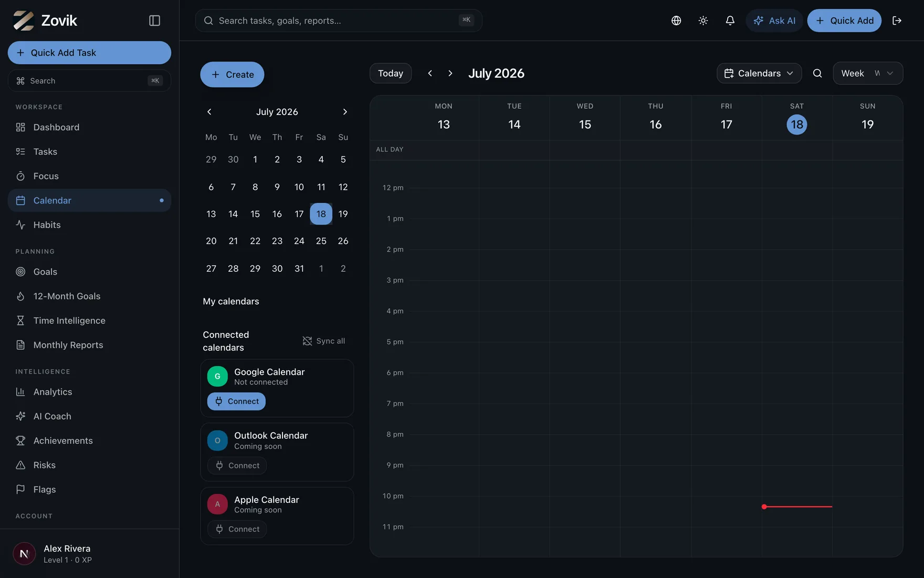The image size is (924, 578).
Task: Select Sunday 19 column header
Action: pyautogui.click(x=868, y=118)
